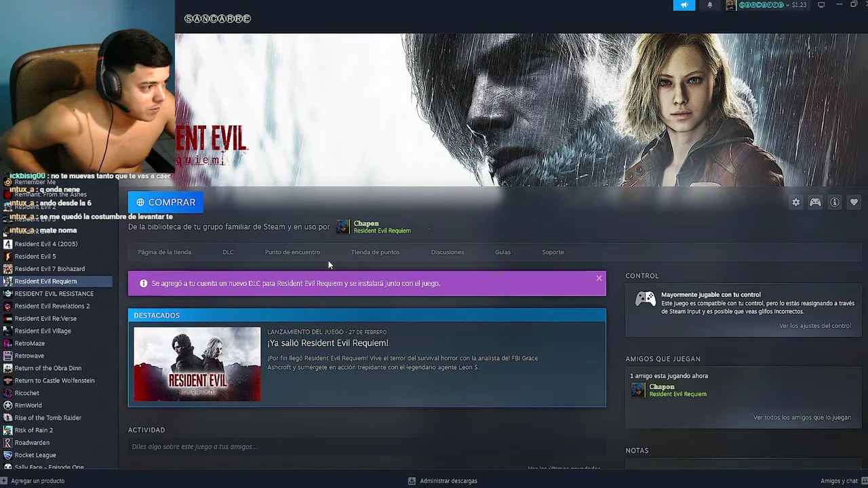Switch to Big Picture mode via monitor icon
The width and height of the screenshot is (868, 488).
821,5
